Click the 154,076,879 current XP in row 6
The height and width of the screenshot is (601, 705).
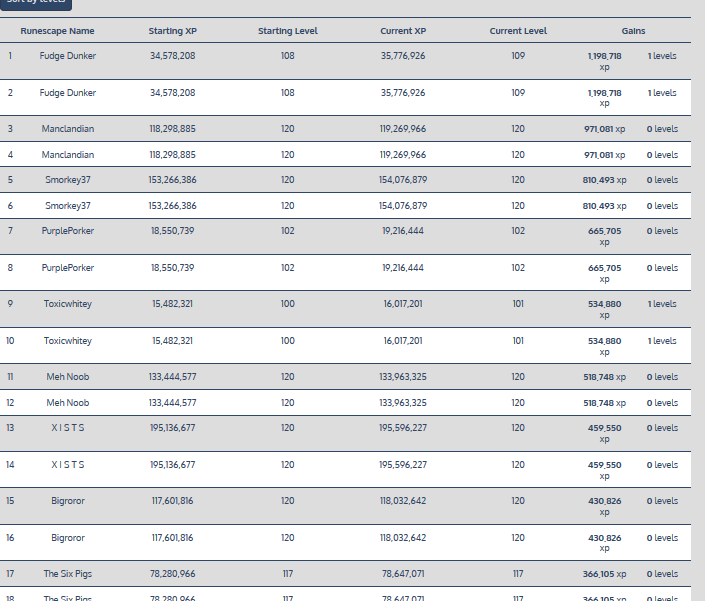tap(403, 206)
